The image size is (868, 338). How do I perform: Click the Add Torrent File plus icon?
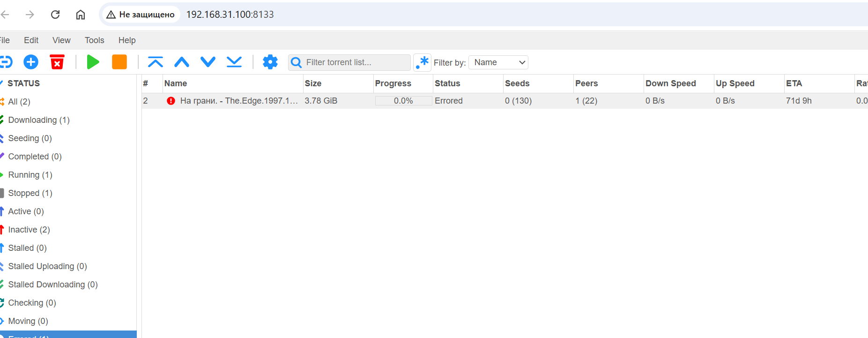coord(31,62)
